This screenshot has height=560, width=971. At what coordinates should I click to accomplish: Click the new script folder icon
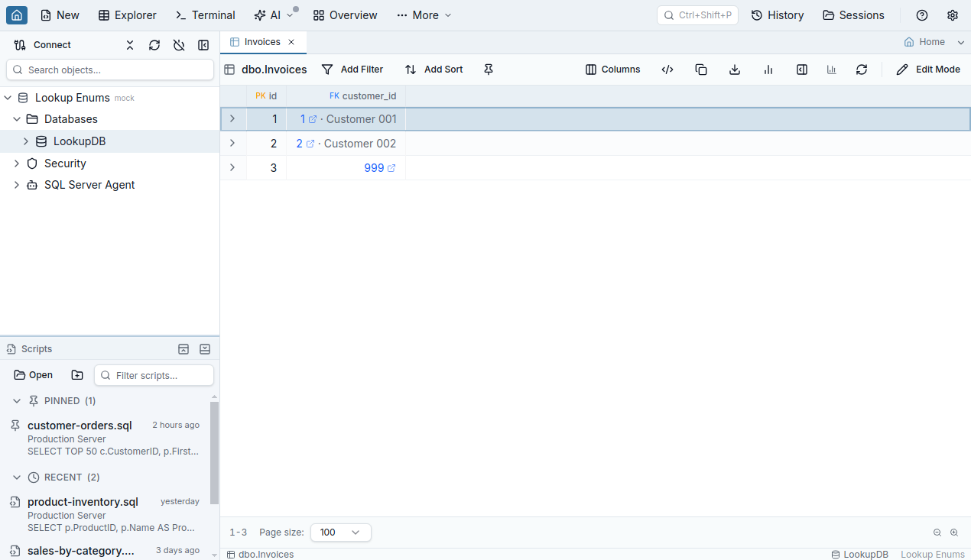point(77,375)
